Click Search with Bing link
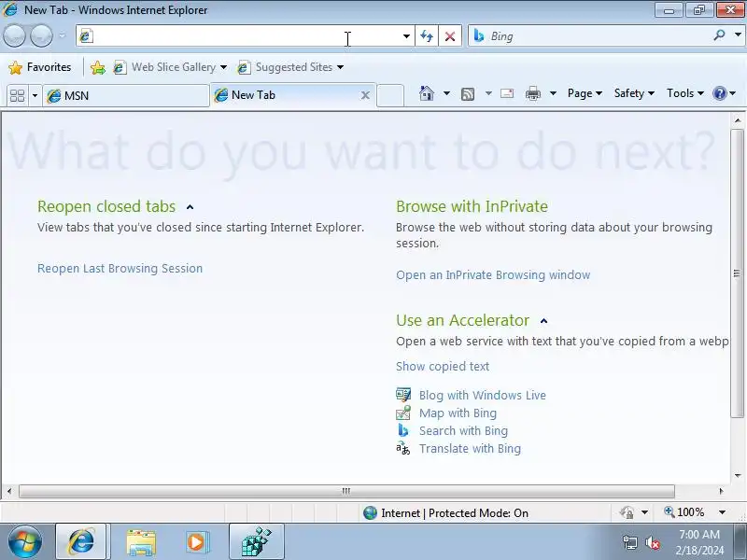 tap(463, 431)
